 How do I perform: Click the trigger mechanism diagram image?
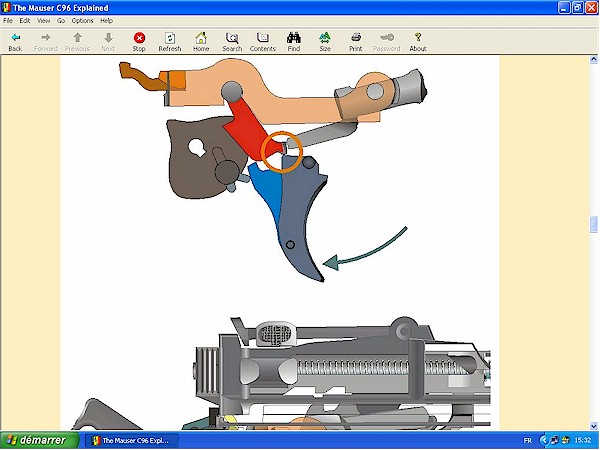[x=273, y=170]
